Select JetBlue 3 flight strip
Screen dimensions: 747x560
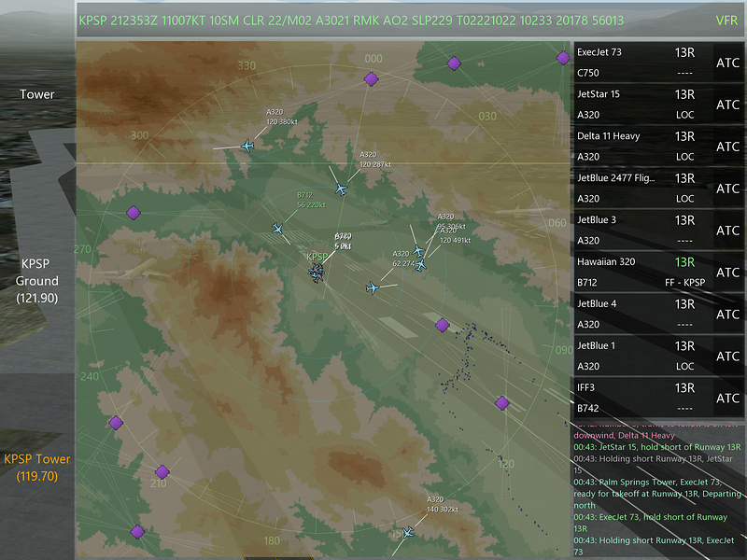point(643,231)
